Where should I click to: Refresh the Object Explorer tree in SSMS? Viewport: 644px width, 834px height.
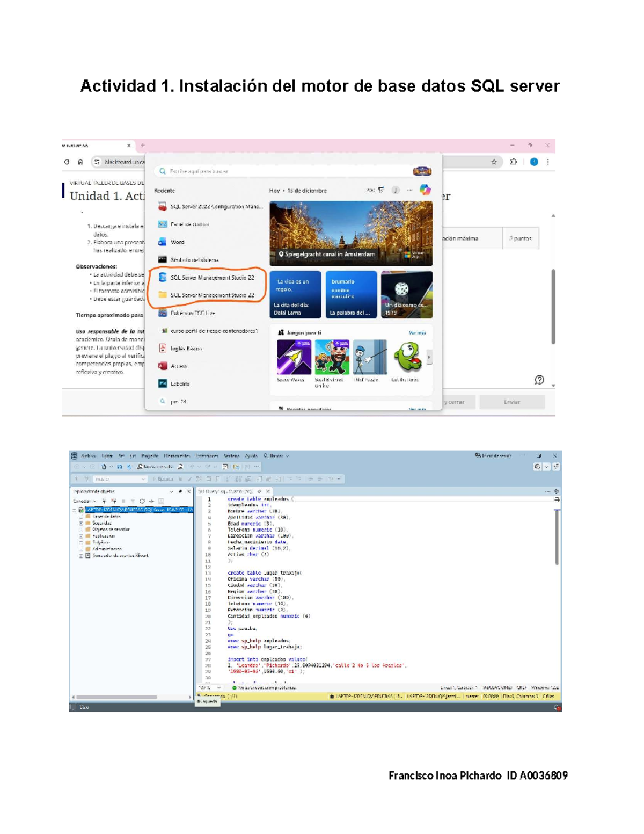(x=142, y=501)
